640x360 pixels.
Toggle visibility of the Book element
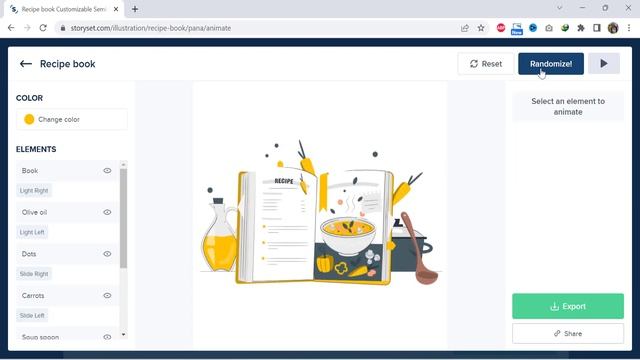pyautogui.click(x=107, y=171)
